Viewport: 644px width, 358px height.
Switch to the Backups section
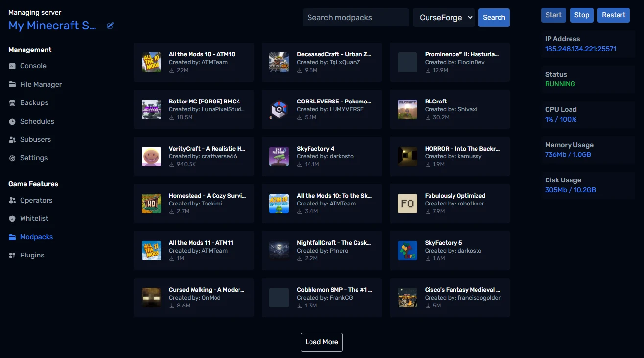click(x=34, y=103)
